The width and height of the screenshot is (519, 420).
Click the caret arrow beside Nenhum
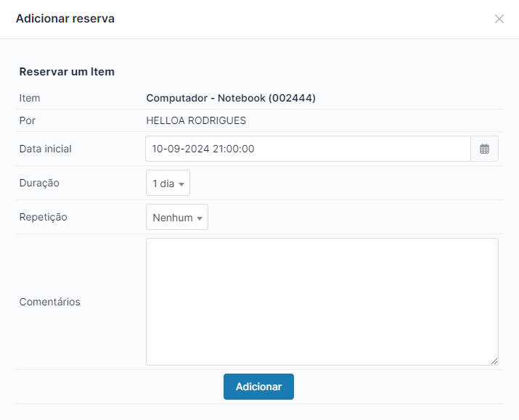coord(200,218)
